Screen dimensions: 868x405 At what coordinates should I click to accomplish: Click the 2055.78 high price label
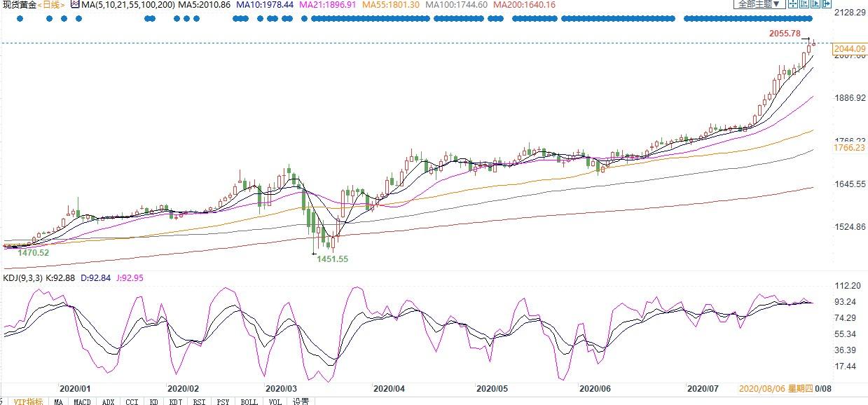coord(785,34)
